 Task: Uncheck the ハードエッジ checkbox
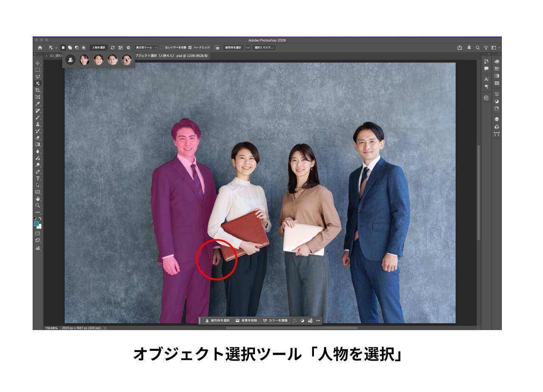click(x=190, y=48)
